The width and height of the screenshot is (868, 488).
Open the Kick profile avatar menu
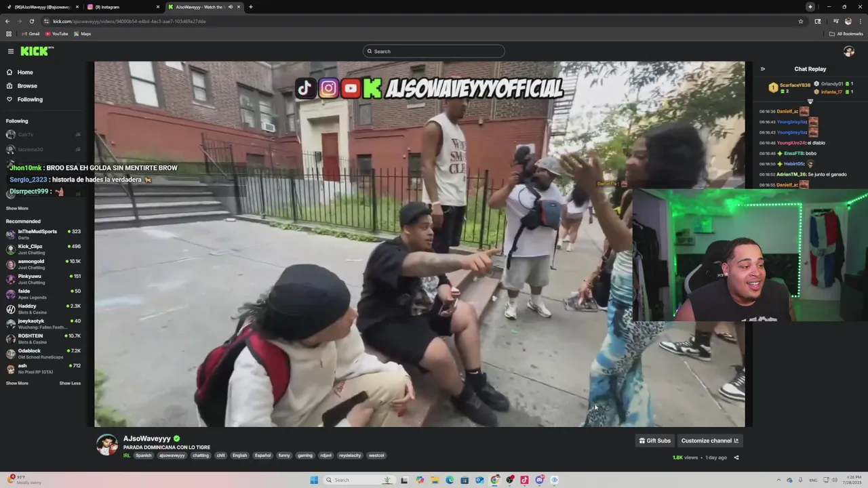coord(848,52)
